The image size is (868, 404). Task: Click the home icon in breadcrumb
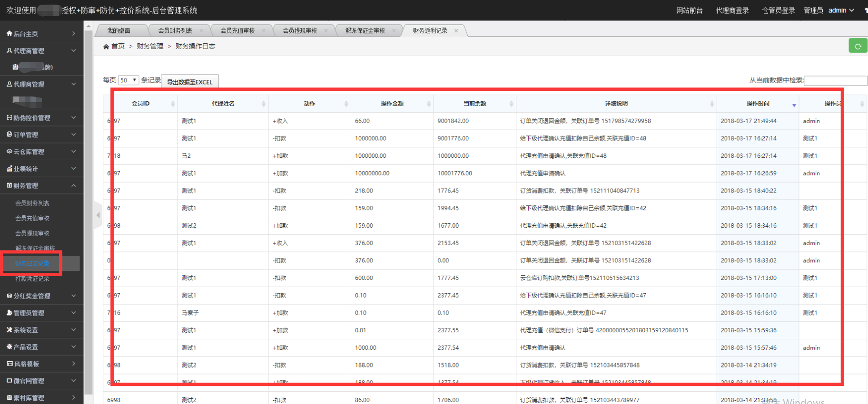[x=106, y=47]
